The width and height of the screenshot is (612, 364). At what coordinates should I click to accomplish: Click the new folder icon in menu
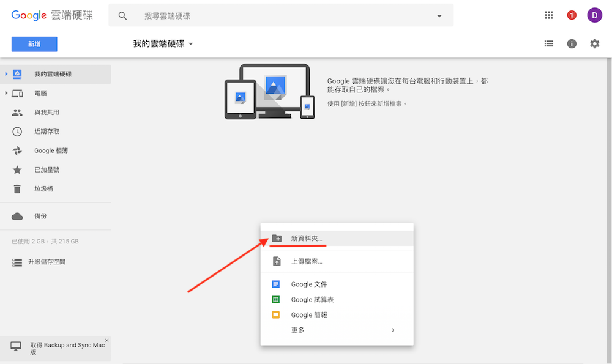coord(277,238)
